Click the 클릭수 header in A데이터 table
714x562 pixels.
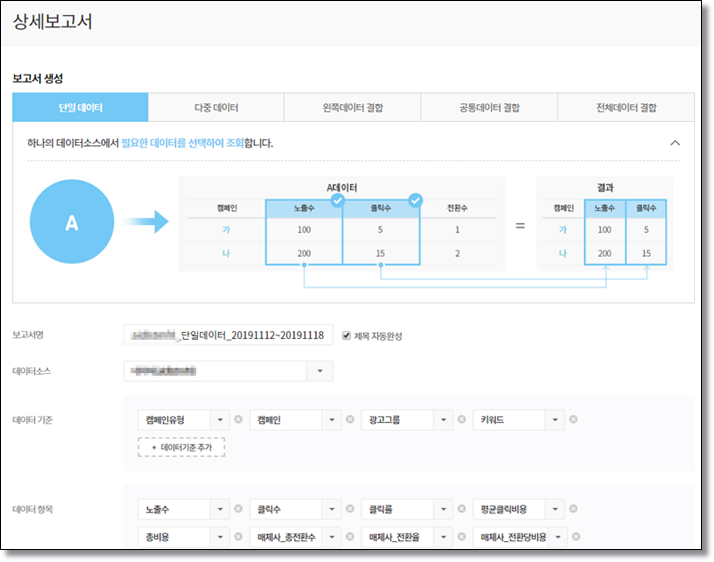click(381, 208)
